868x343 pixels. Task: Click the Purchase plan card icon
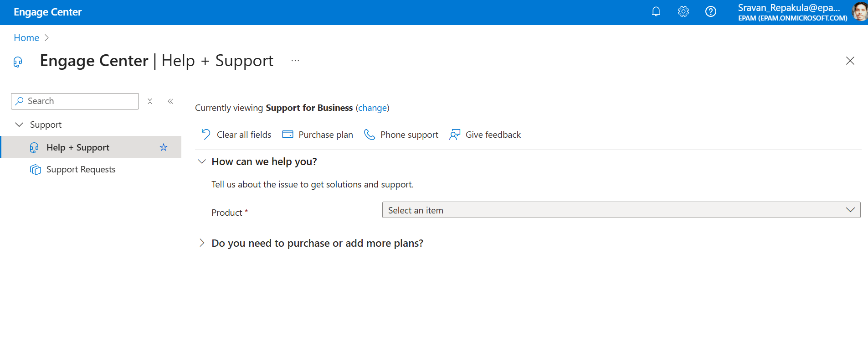click(288, 134)
